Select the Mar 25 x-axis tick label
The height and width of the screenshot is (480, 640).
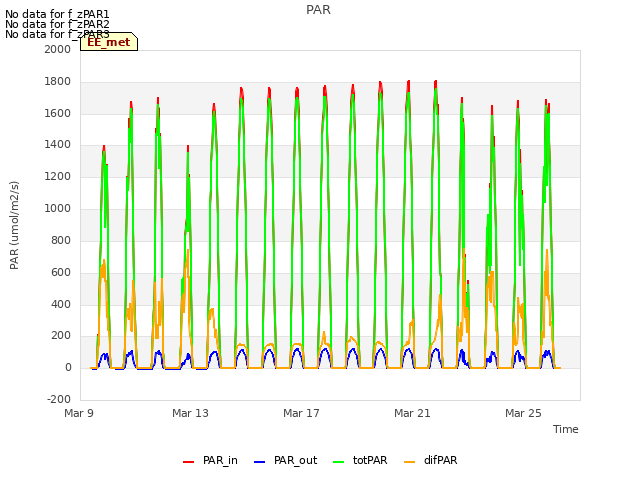[523, 413]
